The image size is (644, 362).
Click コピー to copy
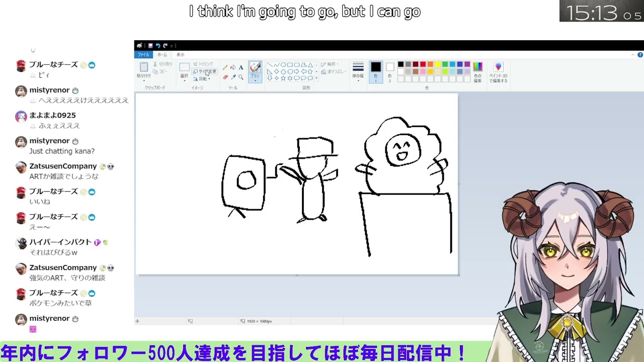click(160, 71)
